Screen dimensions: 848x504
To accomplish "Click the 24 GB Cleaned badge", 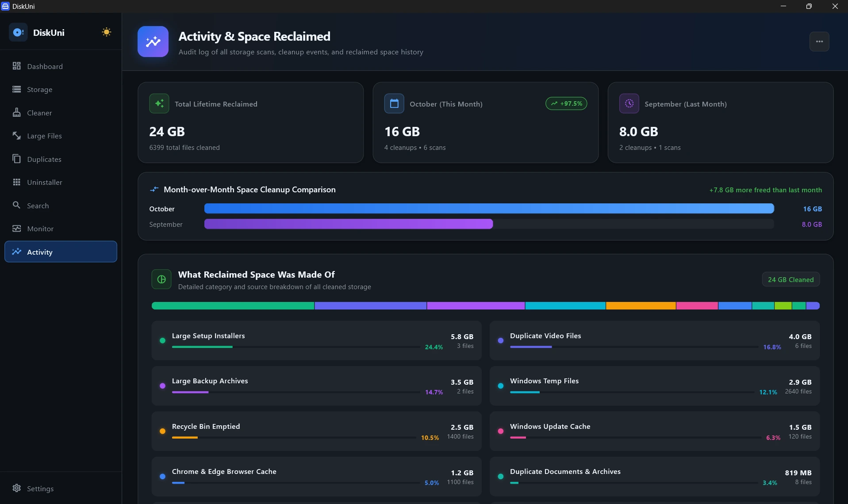I will click(x=790, y=279).
